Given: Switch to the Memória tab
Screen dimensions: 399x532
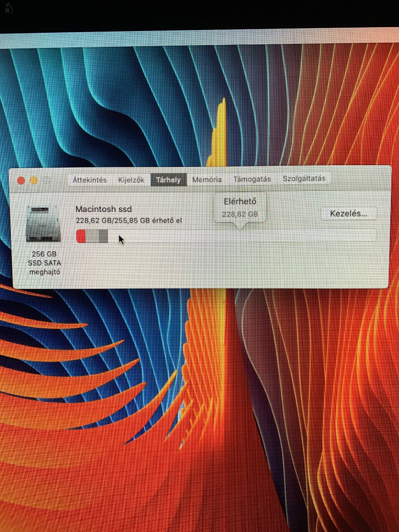Looking at the screenshot, I should [207, 179].
